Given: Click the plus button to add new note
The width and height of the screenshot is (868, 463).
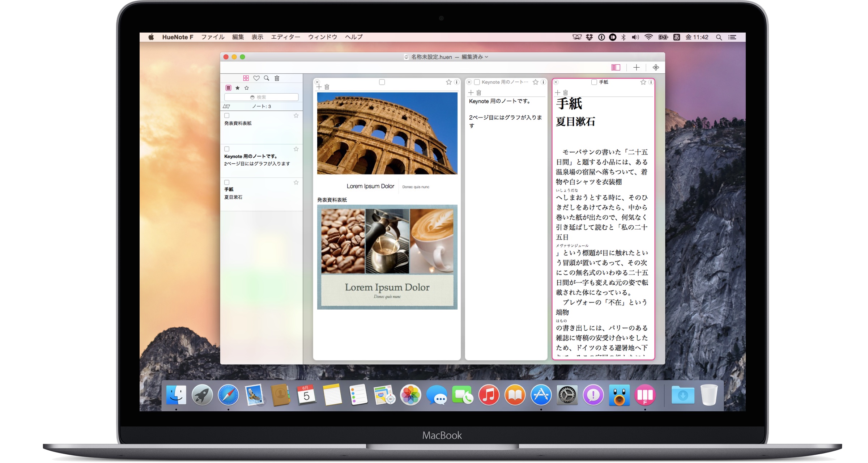Looking at the screenshot, I should click(x=637, y=67).
